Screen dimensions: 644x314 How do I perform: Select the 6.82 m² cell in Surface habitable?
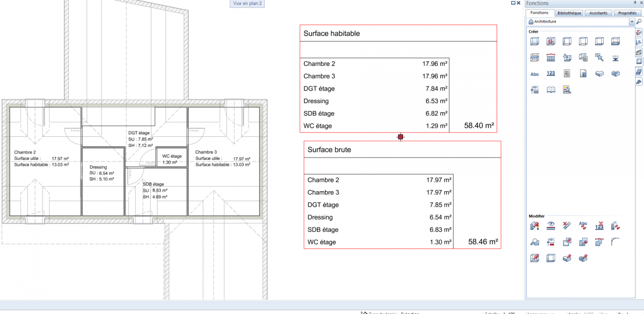pos(435,113)
